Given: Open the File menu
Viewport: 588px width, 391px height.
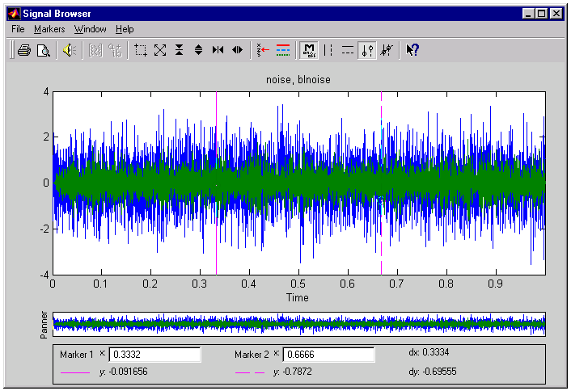Looking at the screenshot, I should click(18, 29).
